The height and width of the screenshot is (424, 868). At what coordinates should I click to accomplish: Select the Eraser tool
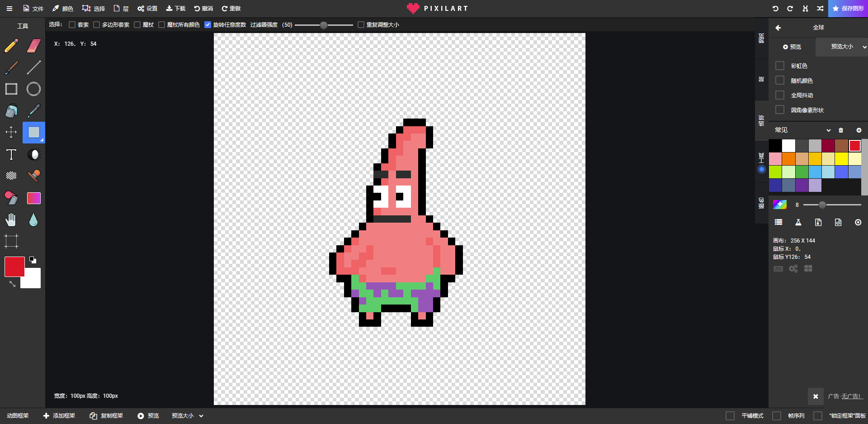pos(34,45)
